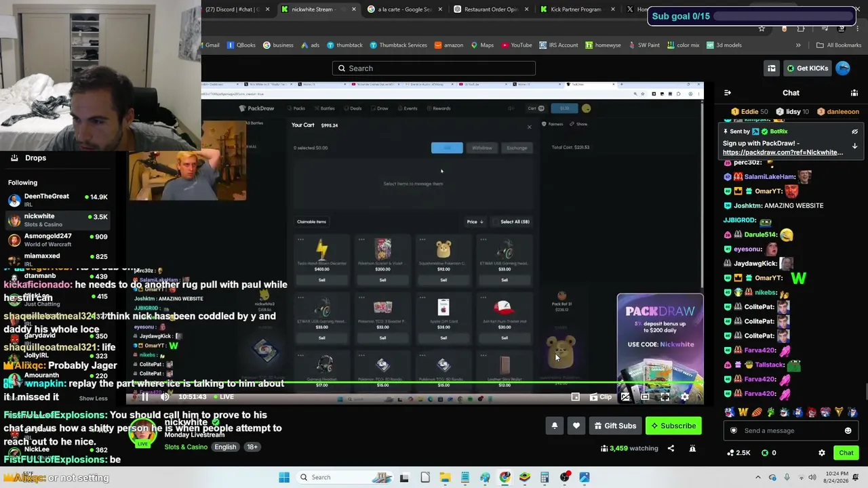Jump to LIVE in the player

(x=222, y=397)
